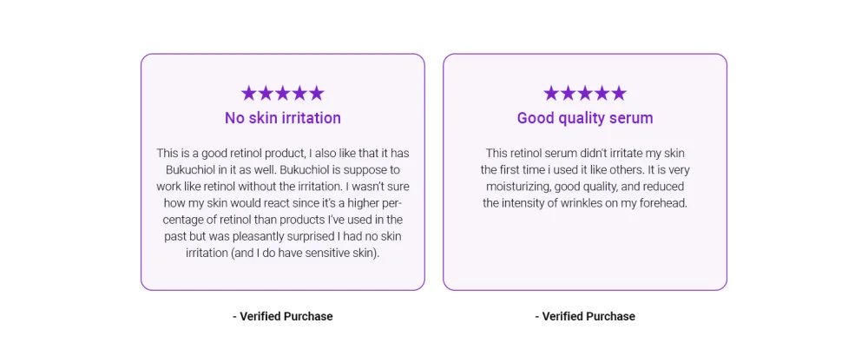868x356 pixels.
Task: Click the third star in the left review
Action: point(283,93)
